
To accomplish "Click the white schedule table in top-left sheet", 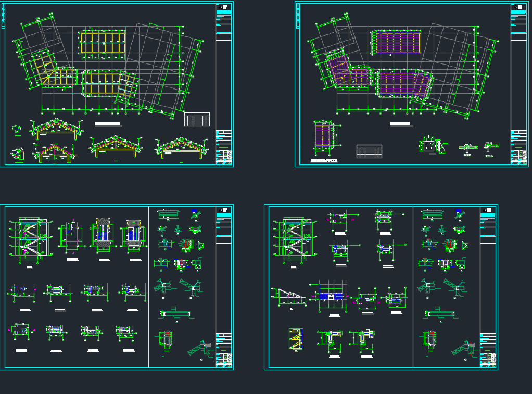I will (197, 120).
